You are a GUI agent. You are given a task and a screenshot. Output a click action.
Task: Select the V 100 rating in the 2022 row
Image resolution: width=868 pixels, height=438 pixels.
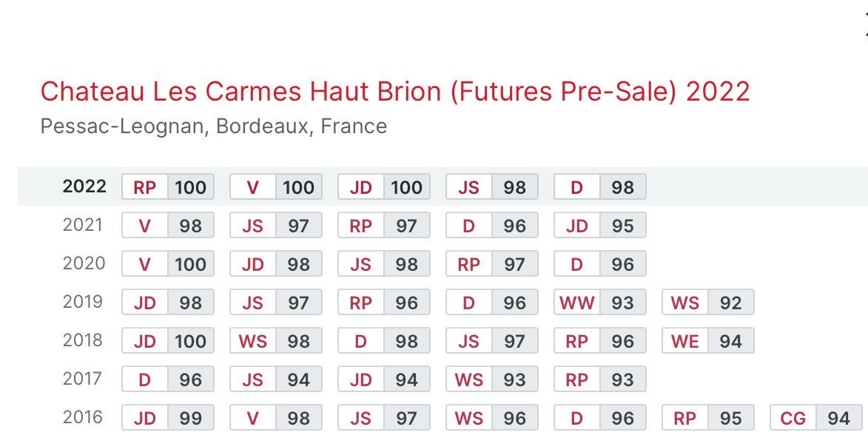pos(276,186)
